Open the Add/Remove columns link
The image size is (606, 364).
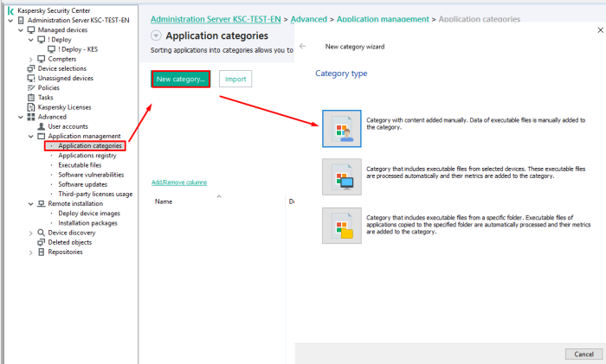[179, 182]
